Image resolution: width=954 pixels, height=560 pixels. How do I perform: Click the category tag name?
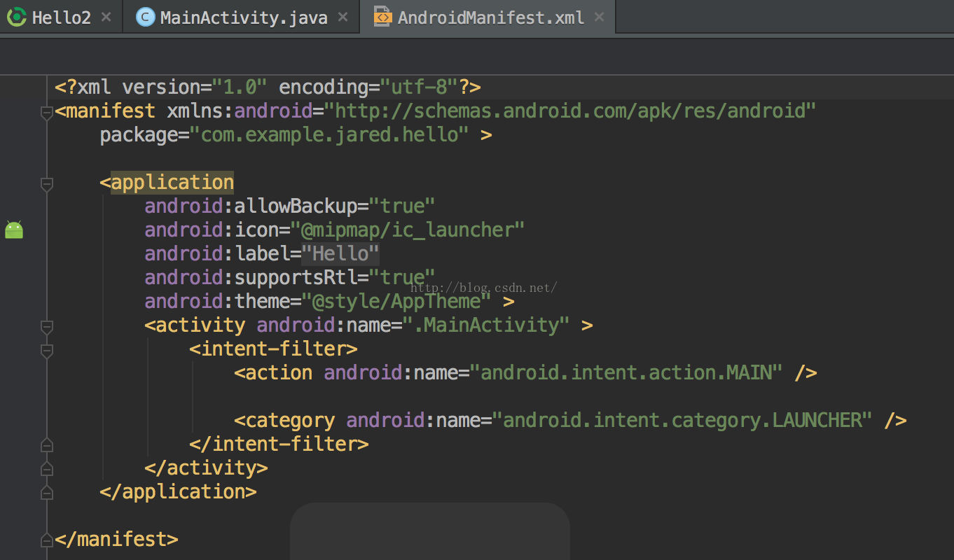pos(290,420)
